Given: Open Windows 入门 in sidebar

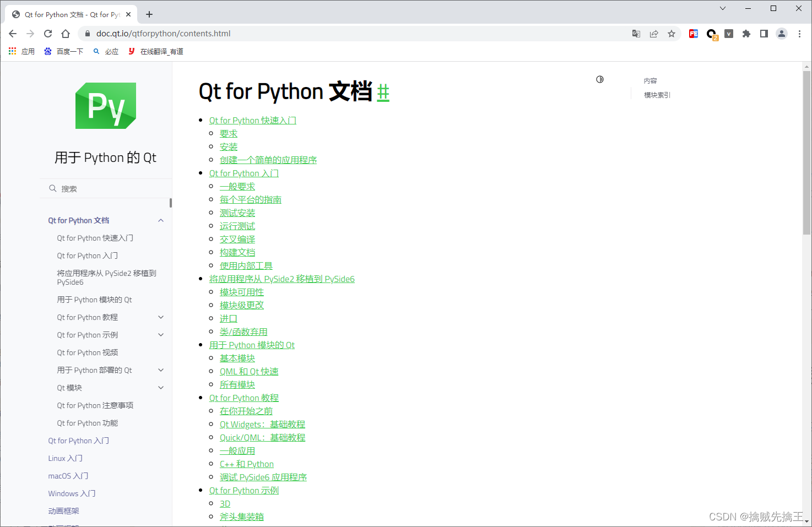Looking at the screenshot, I should tap(72, 493).
